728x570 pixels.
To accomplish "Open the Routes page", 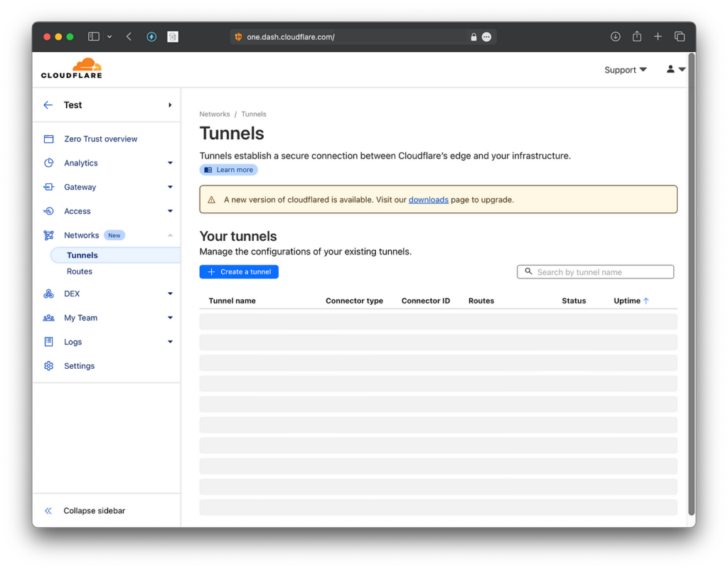I will coord(80,271).
